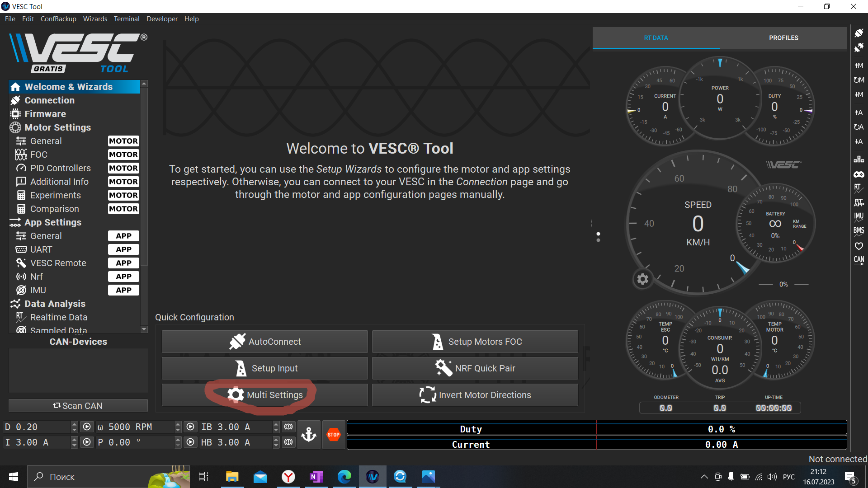Select Motor Settings in the sidebar
The height and width of the screenshot is (488, 868).
pos(75,127)
